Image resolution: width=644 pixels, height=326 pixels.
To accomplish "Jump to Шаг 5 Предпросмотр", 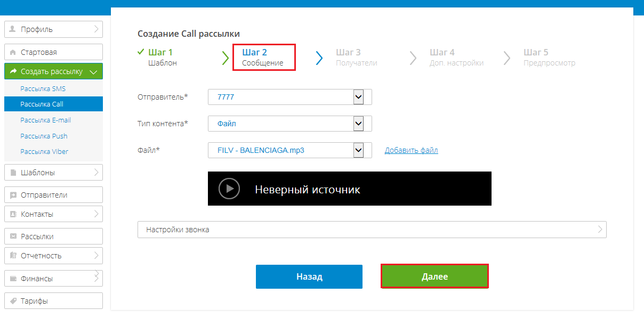I will [x=549, y=58].
